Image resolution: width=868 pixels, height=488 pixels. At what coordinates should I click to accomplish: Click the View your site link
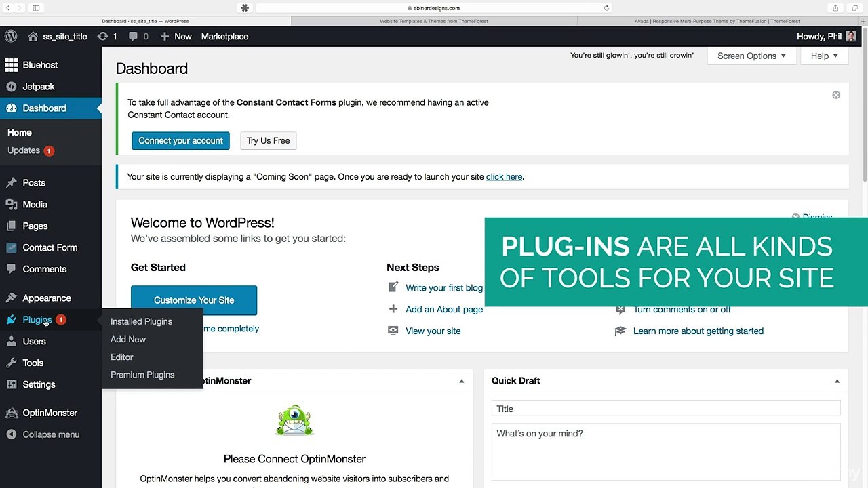[433, 331]
